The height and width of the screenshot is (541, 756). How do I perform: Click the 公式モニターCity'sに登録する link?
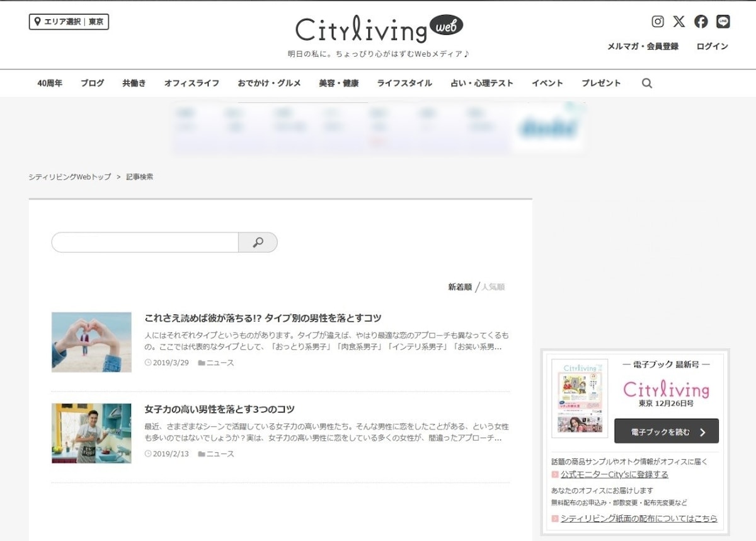(x=614, y=475)
